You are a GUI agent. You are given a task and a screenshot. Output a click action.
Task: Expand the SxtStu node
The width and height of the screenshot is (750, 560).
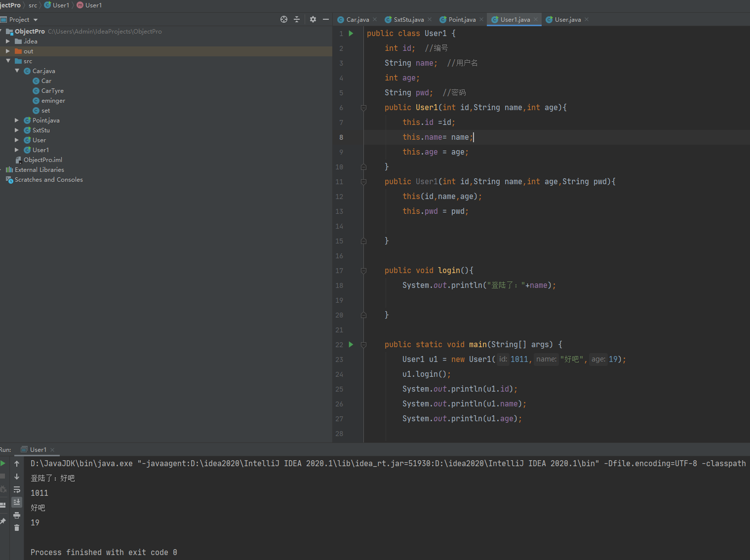[x=17, y=130]
